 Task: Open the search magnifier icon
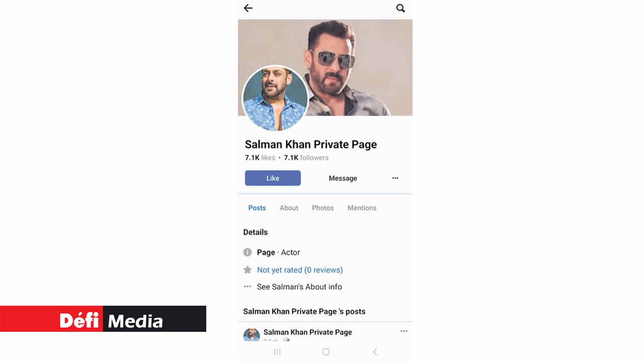click(400, 8)
